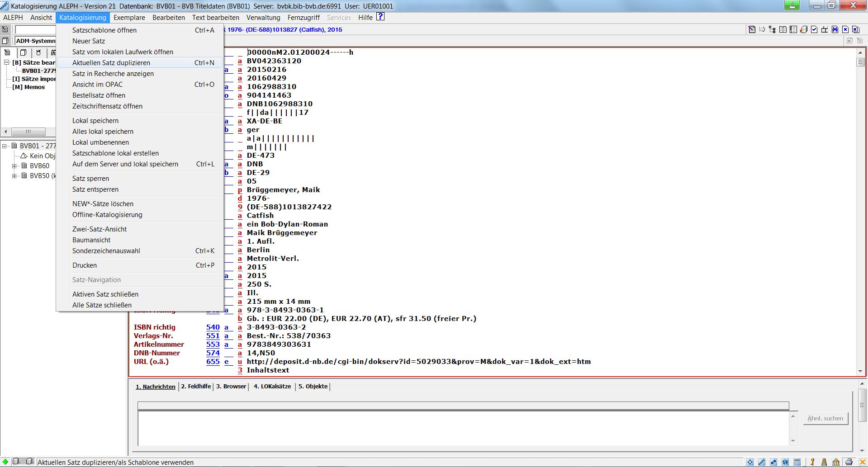
Task: Click the tree view icon in record toolbar
Action: tap(772, 30)
